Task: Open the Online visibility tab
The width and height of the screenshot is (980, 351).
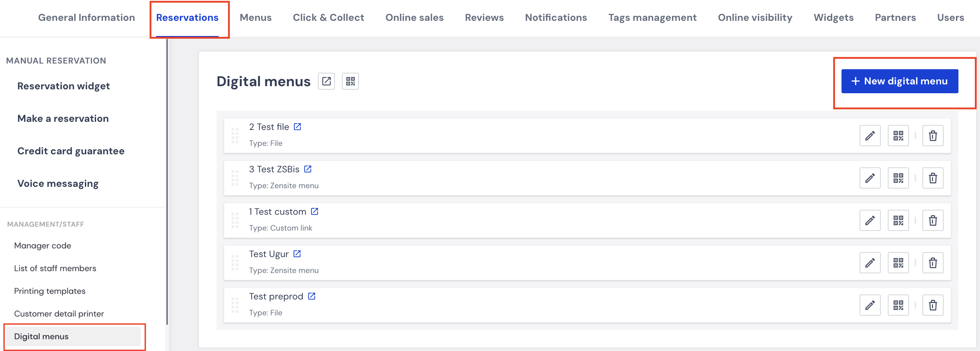Action: 755,18
